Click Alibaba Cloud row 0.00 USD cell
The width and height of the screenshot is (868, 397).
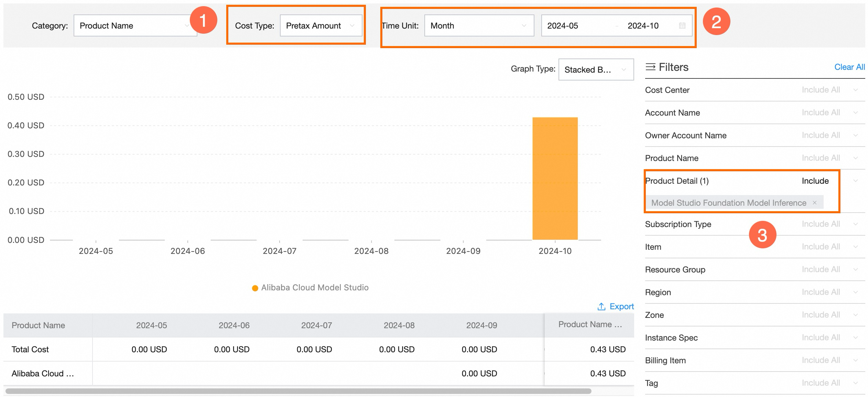pos(479,373)
